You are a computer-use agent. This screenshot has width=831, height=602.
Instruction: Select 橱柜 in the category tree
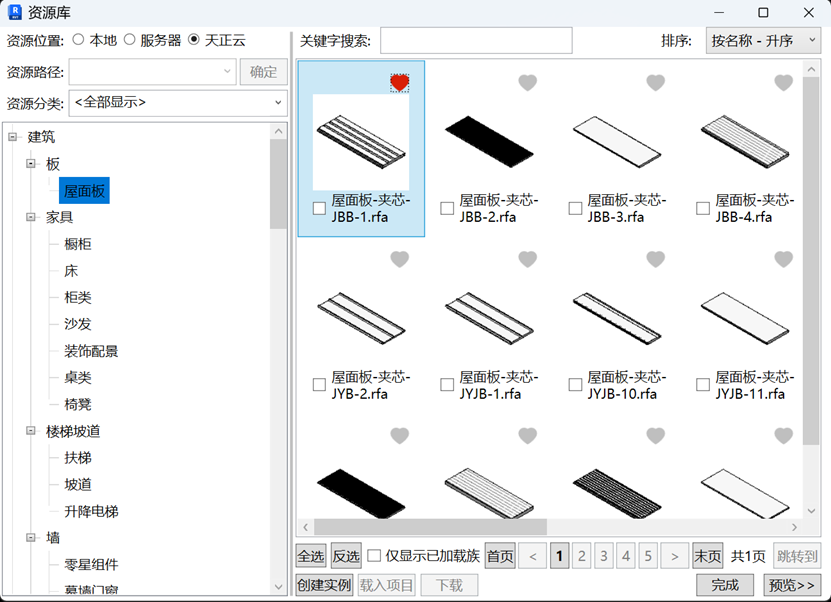click(x=78, y=244)
